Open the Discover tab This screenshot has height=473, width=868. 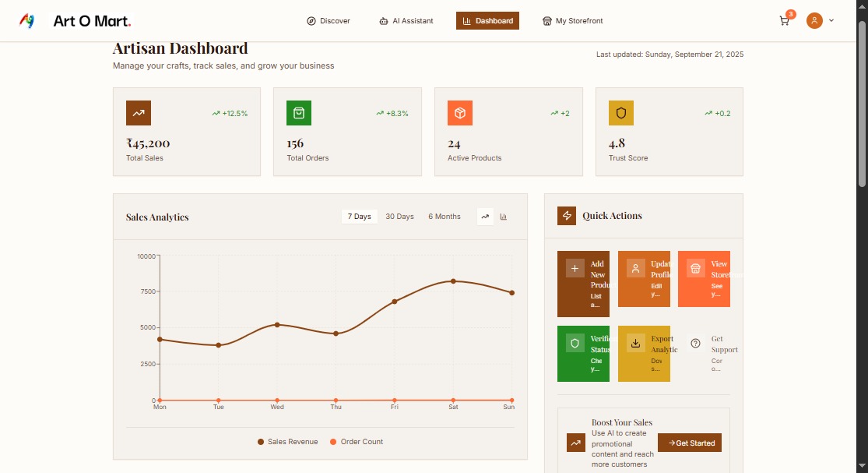329,20
